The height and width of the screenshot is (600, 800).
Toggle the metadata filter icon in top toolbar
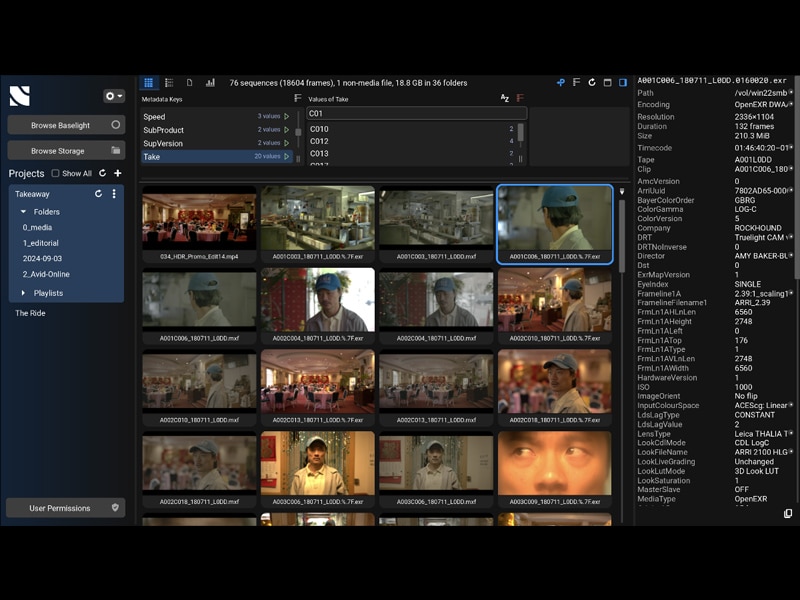(576, 83)
